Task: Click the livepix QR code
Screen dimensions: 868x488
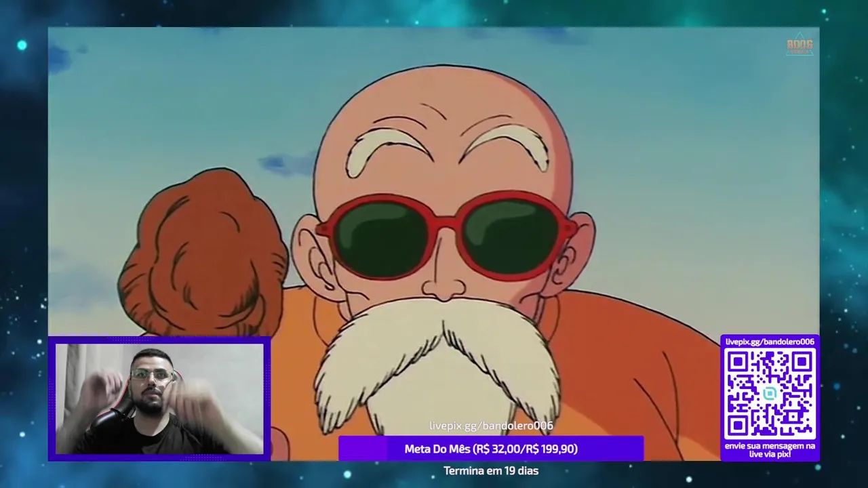Action: coord(770,394)
